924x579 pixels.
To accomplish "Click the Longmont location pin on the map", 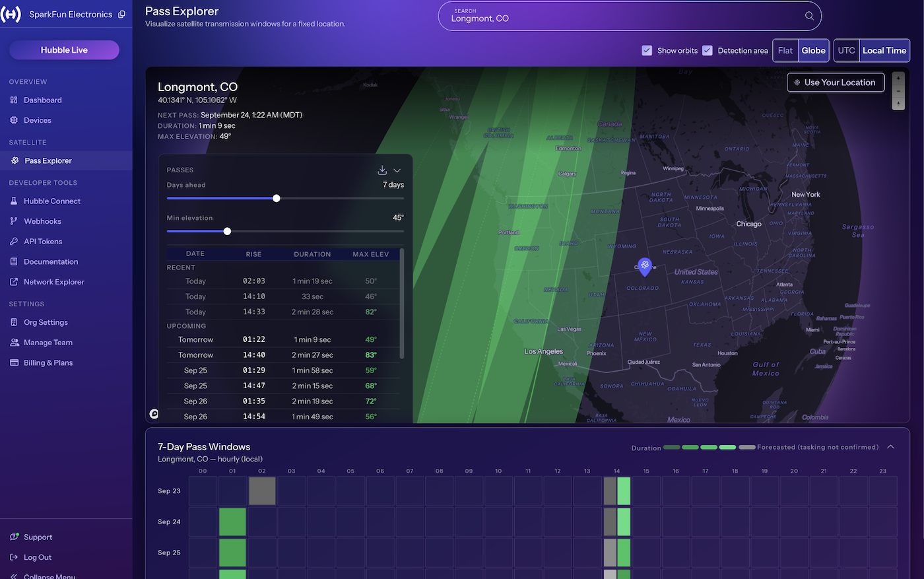I will point(645,266).
